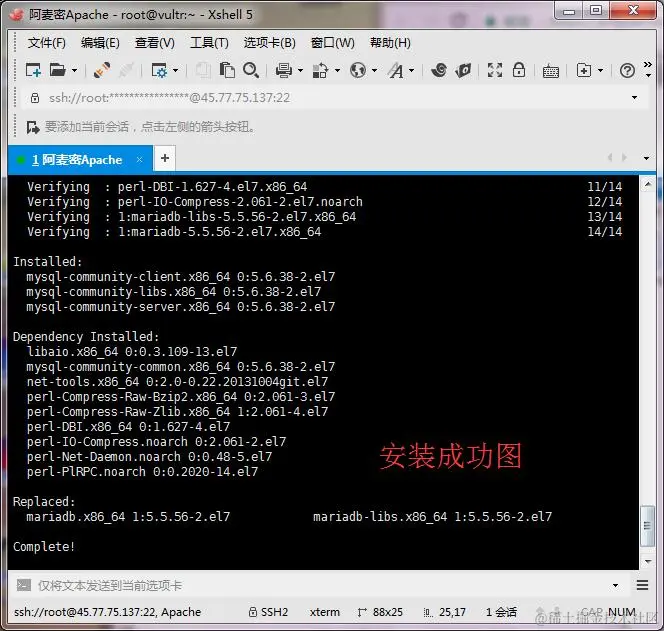Open the 文件(F) menu
The image size is (664, 631).
click(x=47, y=43)
